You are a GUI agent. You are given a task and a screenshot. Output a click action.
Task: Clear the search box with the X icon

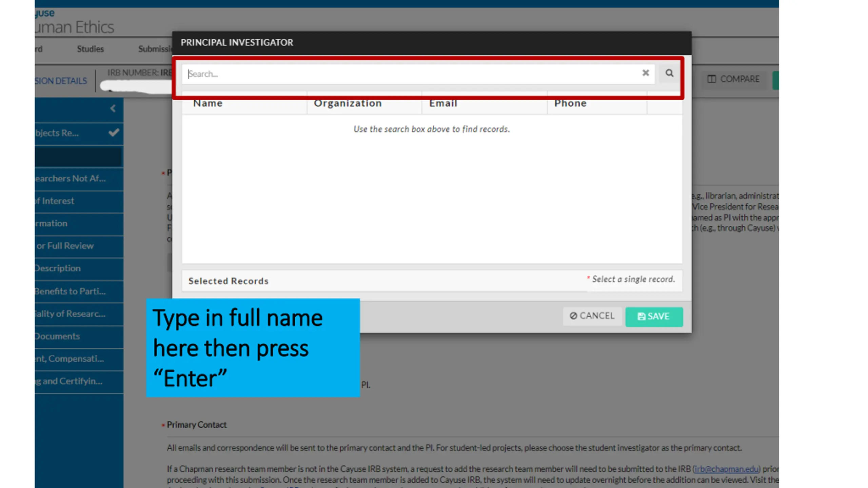(x=646, y=73)
